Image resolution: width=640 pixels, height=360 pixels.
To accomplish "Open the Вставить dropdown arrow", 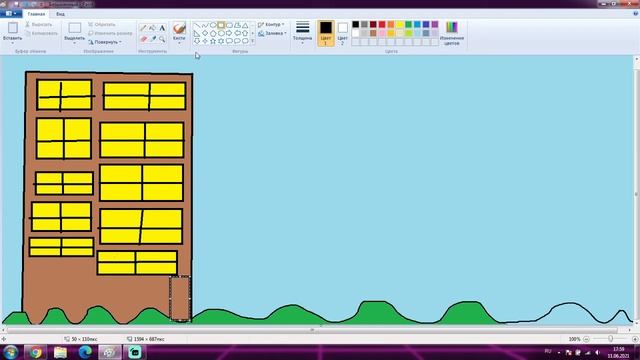I will pos(12,42).
